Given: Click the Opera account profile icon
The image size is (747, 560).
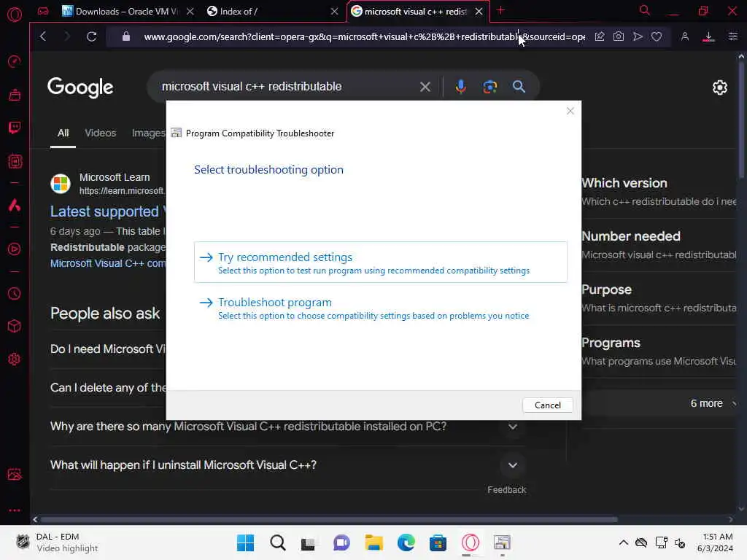Looking at the screenshot, I should (x=685, y=36).
